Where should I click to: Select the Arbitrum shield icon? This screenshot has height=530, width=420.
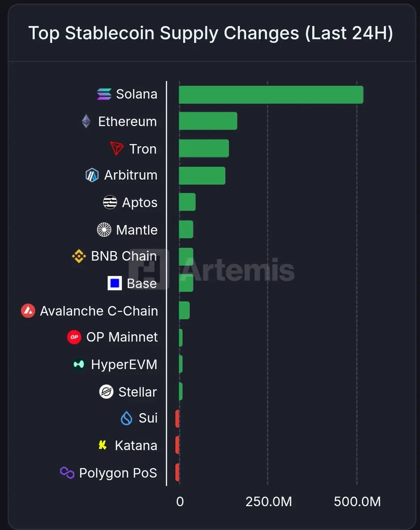92,175
